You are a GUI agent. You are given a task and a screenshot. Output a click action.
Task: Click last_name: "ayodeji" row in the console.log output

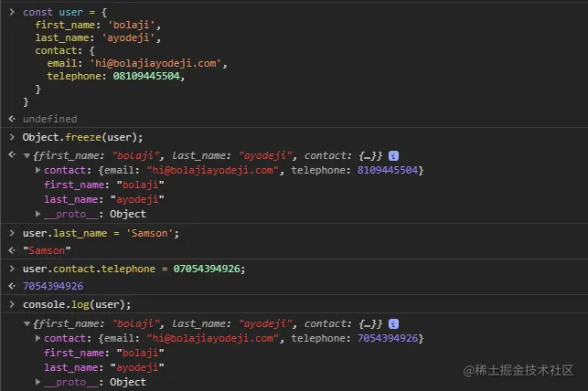tap(104, 368)
